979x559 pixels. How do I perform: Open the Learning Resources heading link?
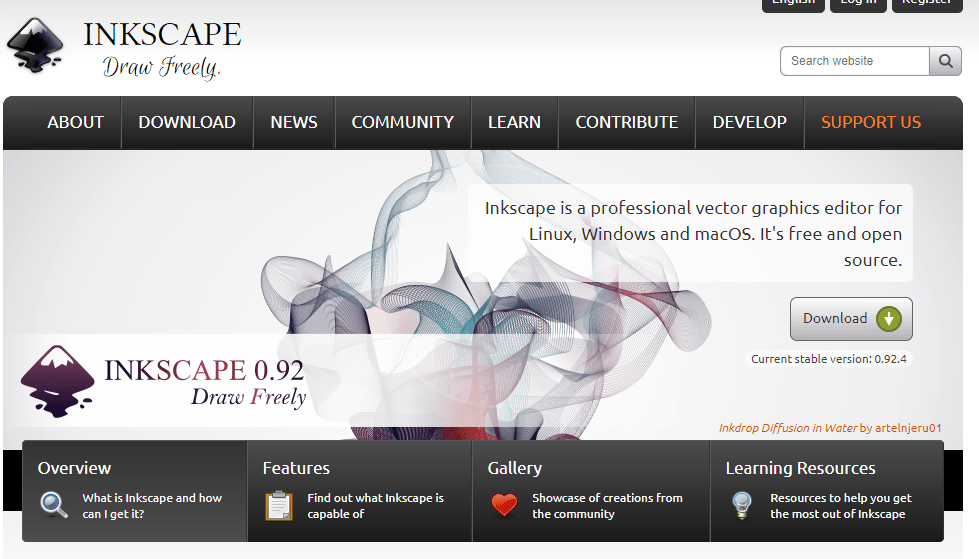(800, 468)
